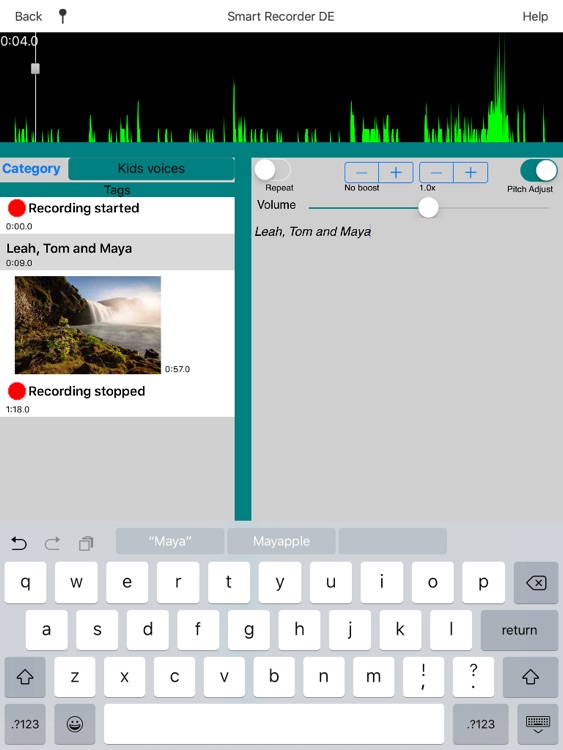
Task: Increase playback speed above 1.0x
Action: point(471,173)
